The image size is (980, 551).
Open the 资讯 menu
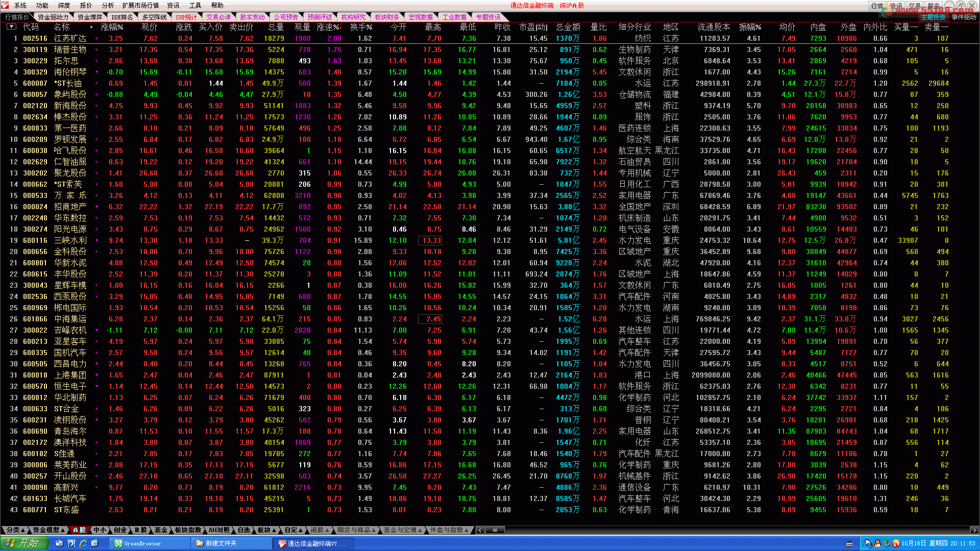pos(173,6)
